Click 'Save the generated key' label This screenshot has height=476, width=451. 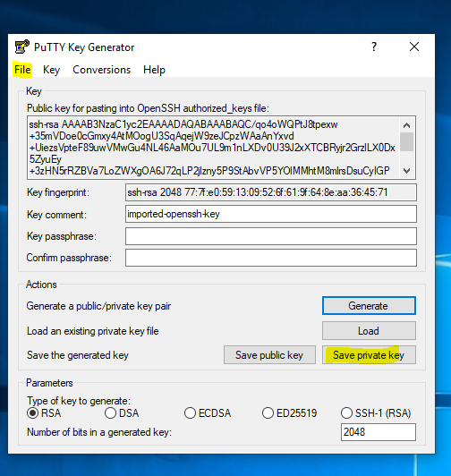tap(78, 355)
